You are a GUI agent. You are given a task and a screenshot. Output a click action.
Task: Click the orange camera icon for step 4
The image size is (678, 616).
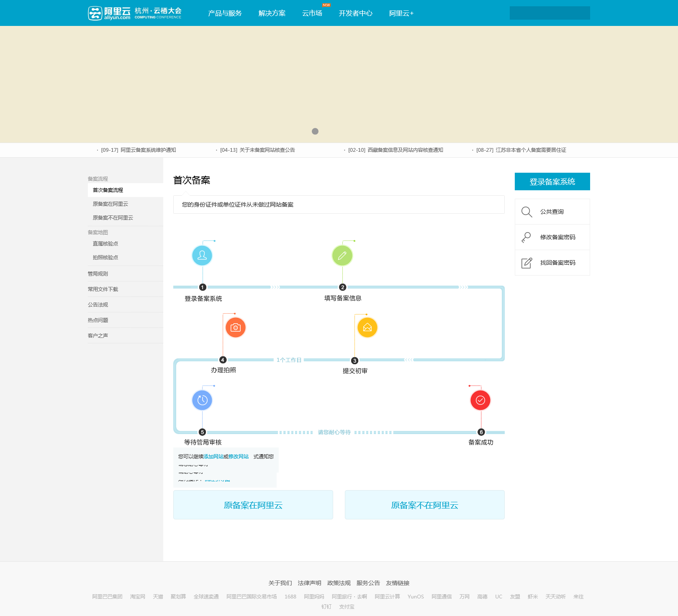pos(236,327)
